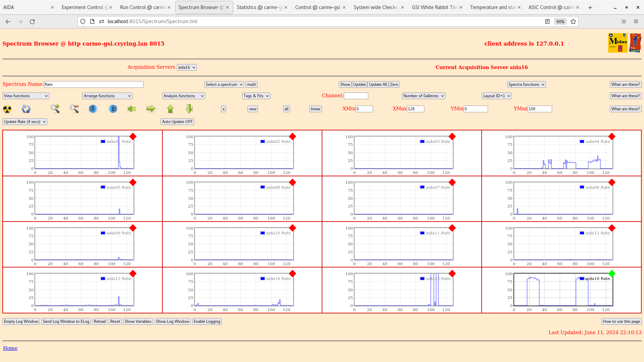This screenshot has height=362, width=644.
Task: Select the zoom out tool
Action: [74, 109]
